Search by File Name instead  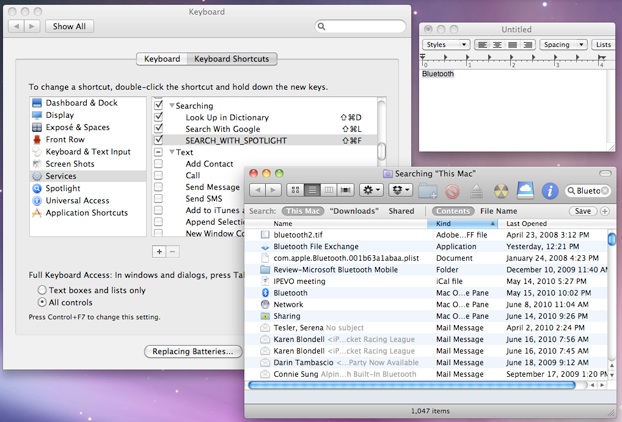(499, 211)
